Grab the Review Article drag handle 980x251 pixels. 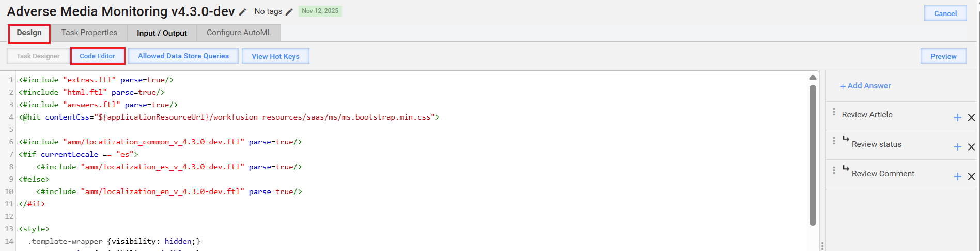click(834, 112)
